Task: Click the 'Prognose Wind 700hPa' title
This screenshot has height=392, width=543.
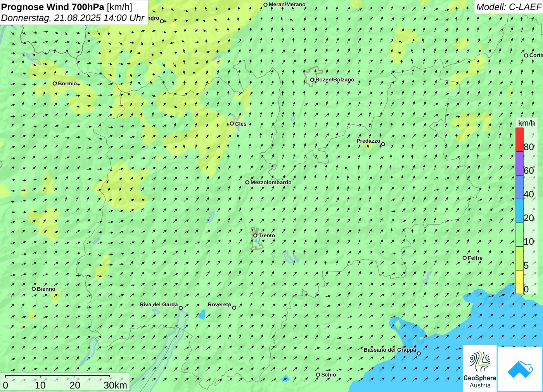Action: click(x=53, y=7)
